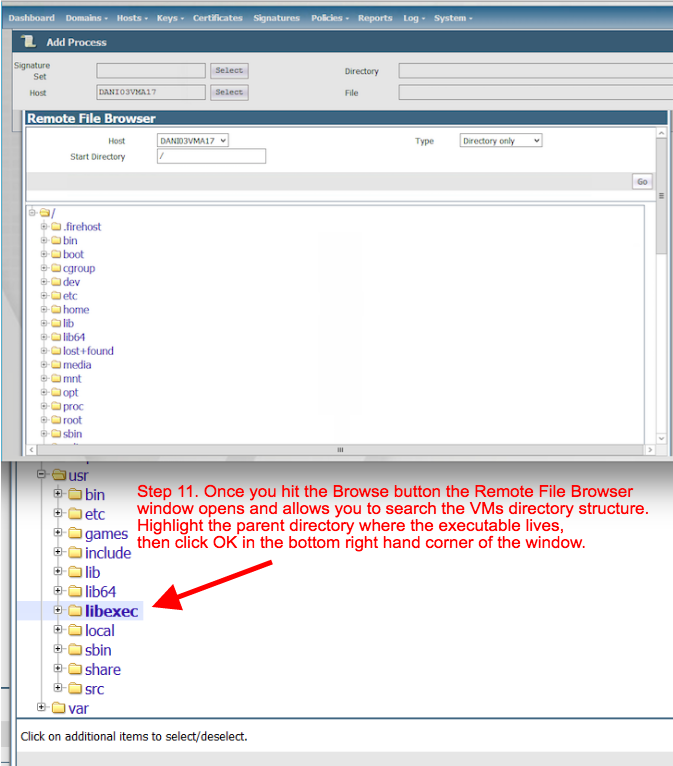Open the Policies menu
This screenshot has height=766, width=673.
click(x=328, y=18)
